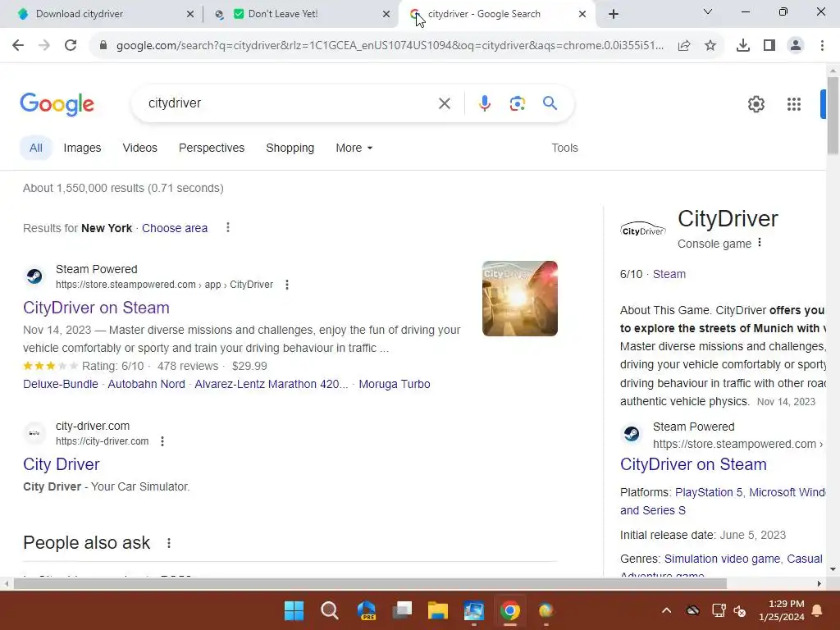
Task: Select Images search filter
Action: [82, 148]
